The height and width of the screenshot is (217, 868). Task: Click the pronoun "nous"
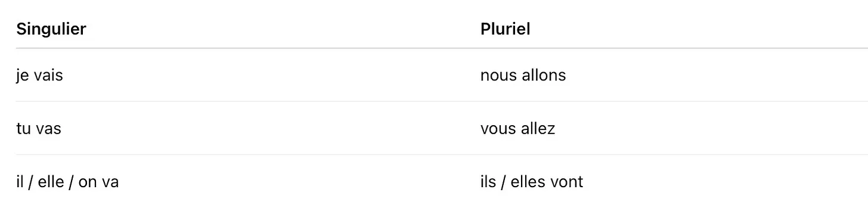click(498, 77)
